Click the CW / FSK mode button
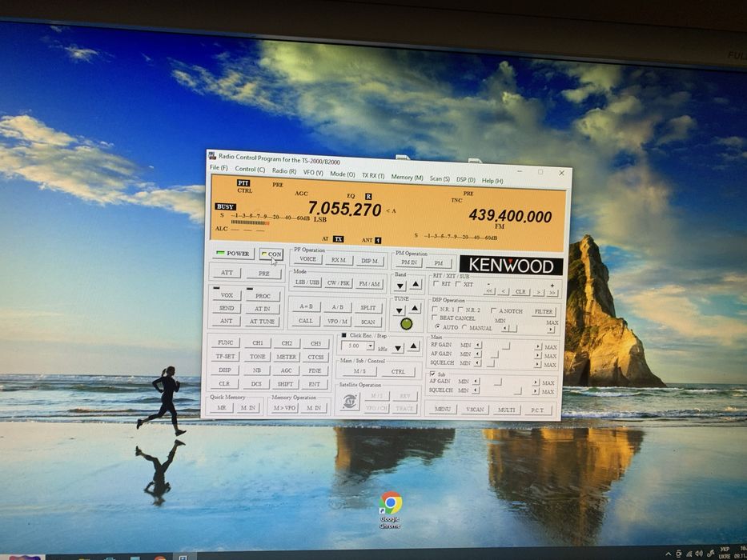The image size is (747, 560). pos(339,283)
